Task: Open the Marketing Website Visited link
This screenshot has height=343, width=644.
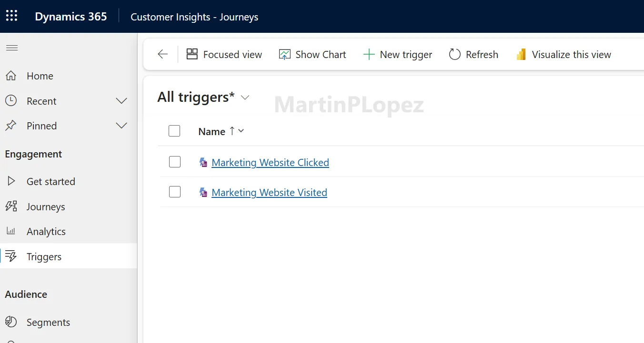Action: click(x=269, y=193)
